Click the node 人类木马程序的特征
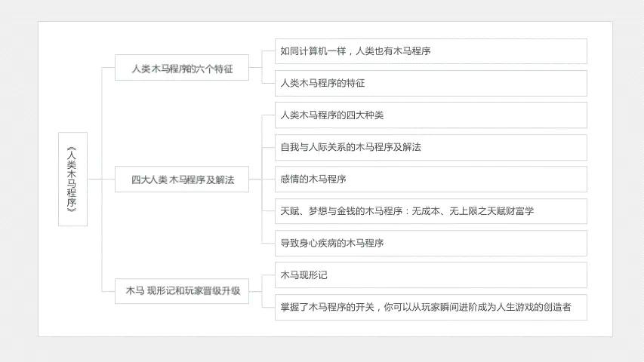The width and height of the screenshot is (644, 362). (431, 83)
